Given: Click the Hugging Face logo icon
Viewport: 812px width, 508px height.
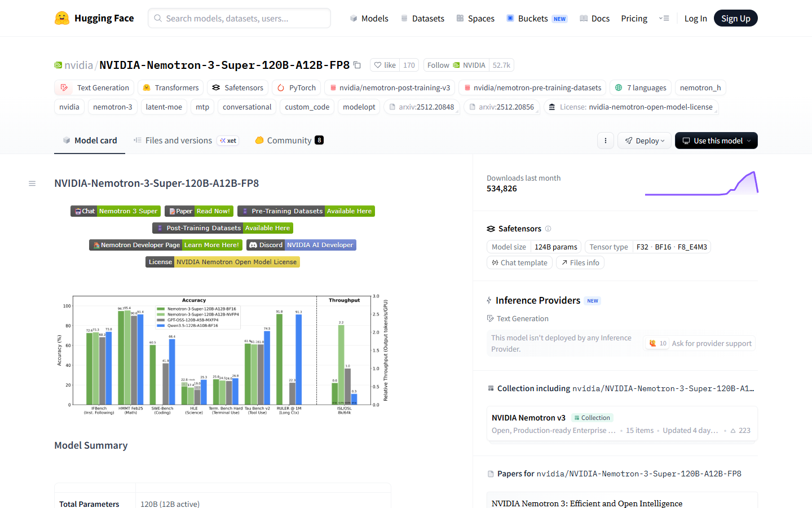Looking at the screenshot, I should tap(62, 18).
